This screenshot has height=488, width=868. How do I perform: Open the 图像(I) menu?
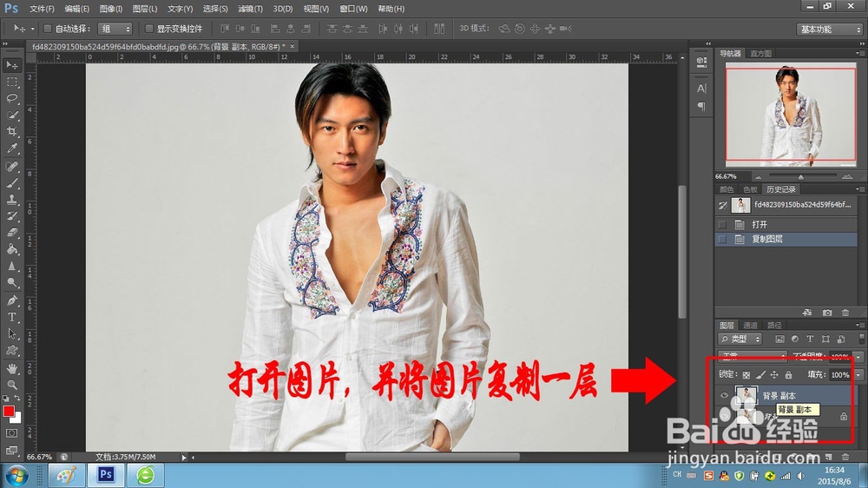click(111, 9)
